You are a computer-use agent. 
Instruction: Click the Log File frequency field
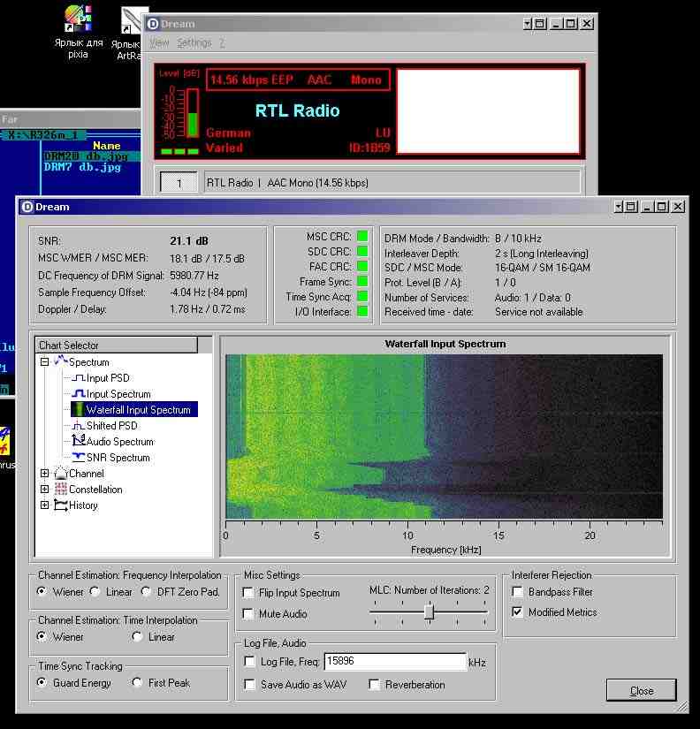pyautogui.click(x=394, y=662)
